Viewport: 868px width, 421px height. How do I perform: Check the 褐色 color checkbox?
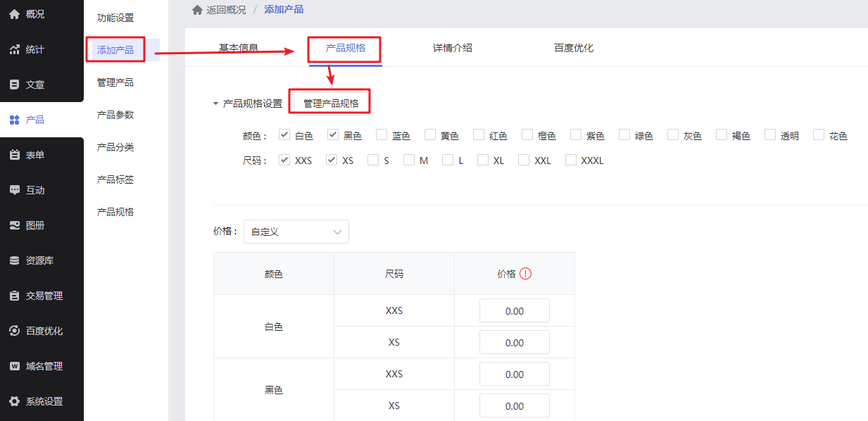pyautogui.click(x=722, y=134)
